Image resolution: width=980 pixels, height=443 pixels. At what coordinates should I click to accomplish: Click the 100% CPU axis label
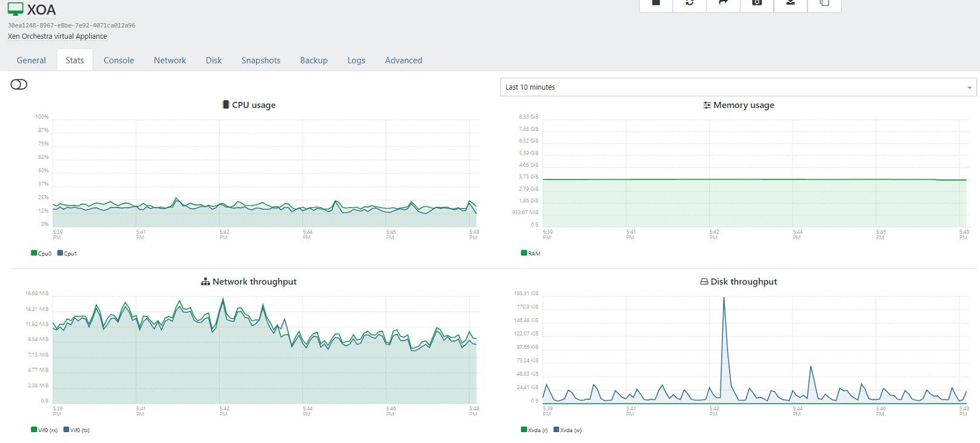(x=42, y=117)
